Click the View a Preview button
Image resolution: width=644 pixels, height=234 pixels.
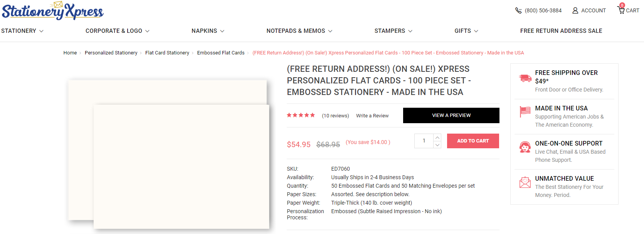click(451, 115)
